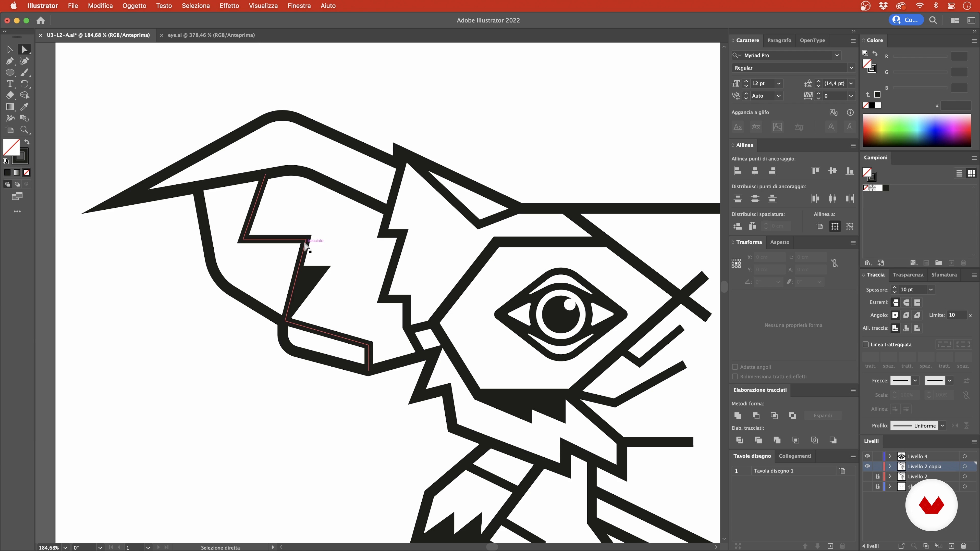Screen dimensions: 980x551
Task: Click the Espandi button in Pathfinder
Action: pos(823,416)
